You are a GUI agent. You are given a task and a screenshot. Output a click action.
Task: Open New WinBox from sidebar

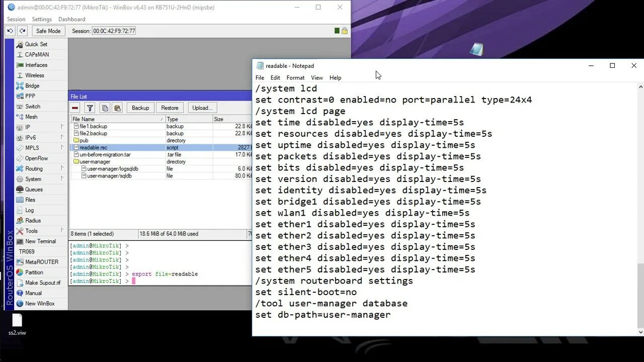(40, 304)
